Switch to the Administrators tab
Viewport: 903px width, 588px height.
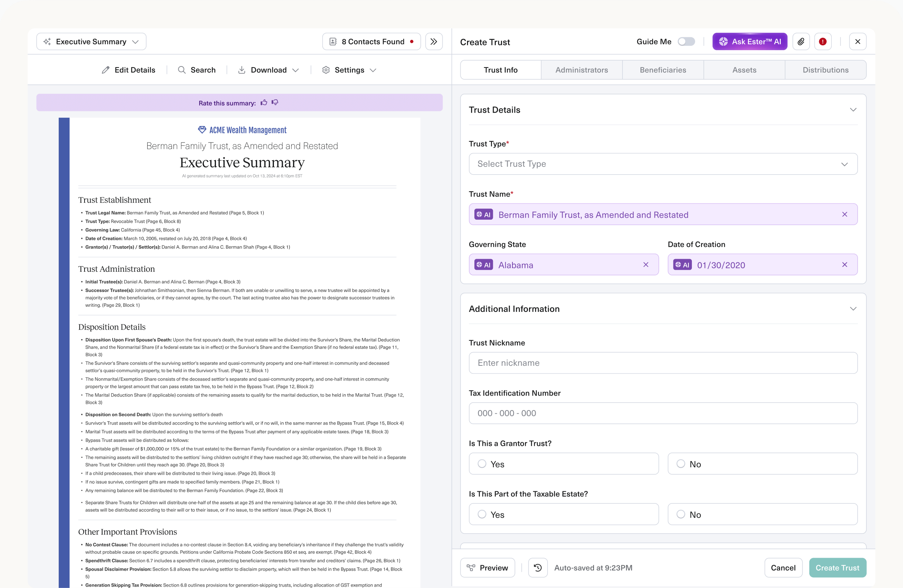pyautogui.click(x=581, y=70)
